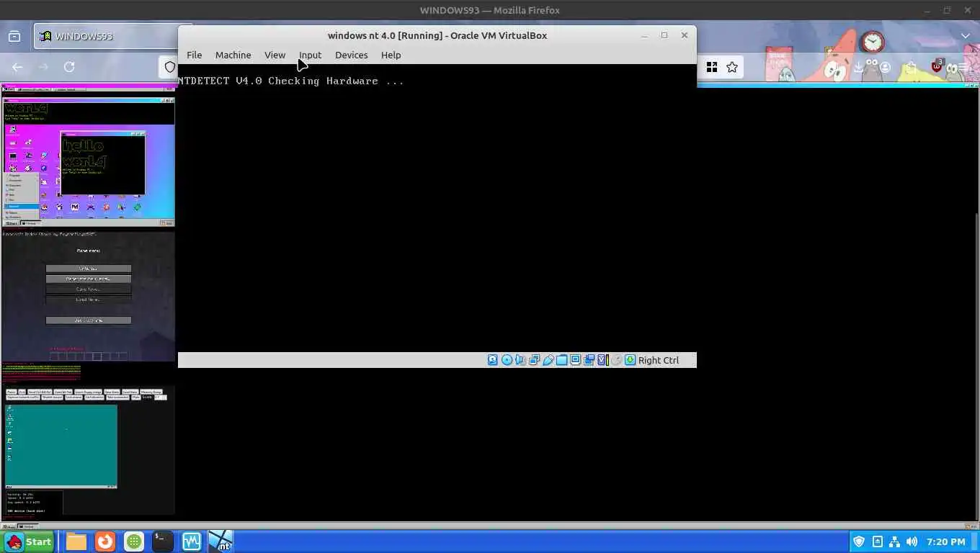Open the Firefox downloads panel
980x553 pixels.
click(x=858, y=67)
